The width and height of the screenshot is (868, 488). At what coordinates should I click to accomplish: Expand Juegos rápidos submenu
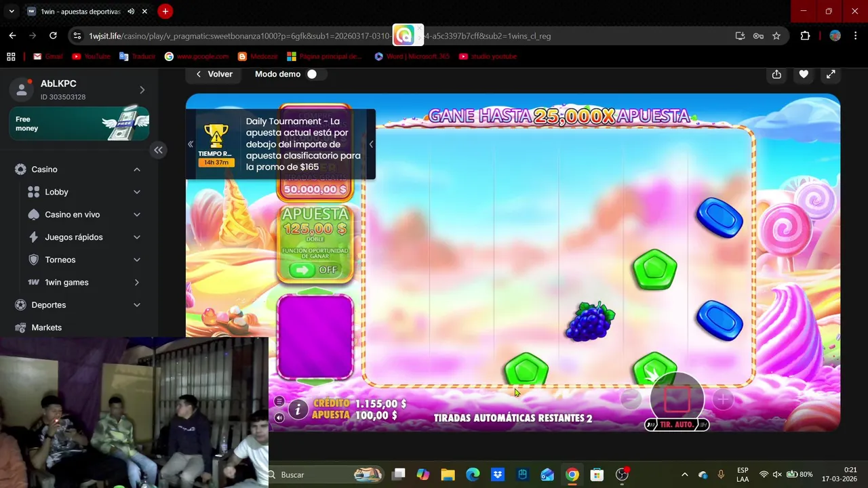point(137,237)
